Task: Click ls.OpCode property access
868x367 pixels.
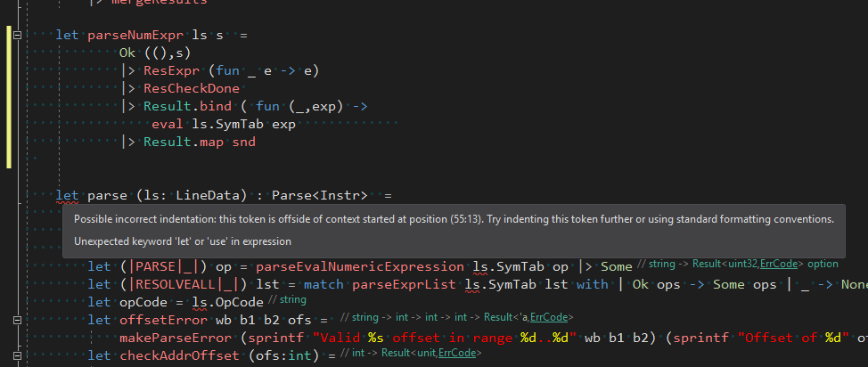Action: (227, 302)
